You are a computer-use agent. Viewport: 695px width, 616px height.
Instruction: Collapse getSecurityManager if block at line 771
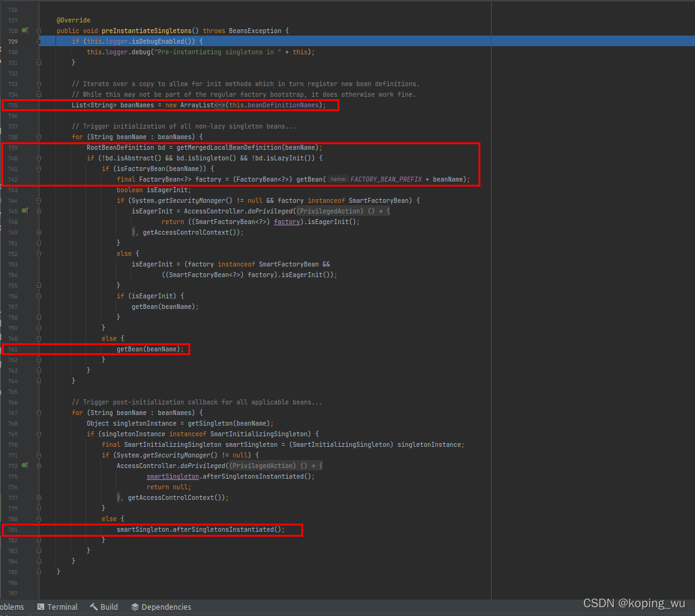pyautogui.click(x=39, y=456)
